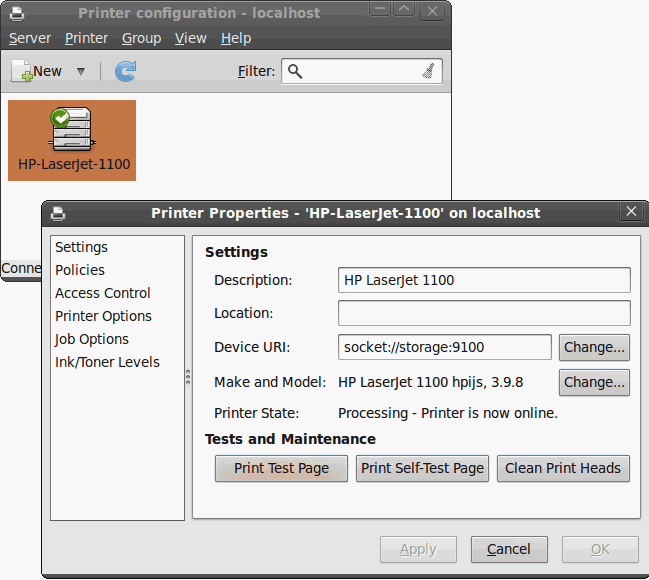Open the Group menu
This screenshot has width=649, height=580.
141,38
